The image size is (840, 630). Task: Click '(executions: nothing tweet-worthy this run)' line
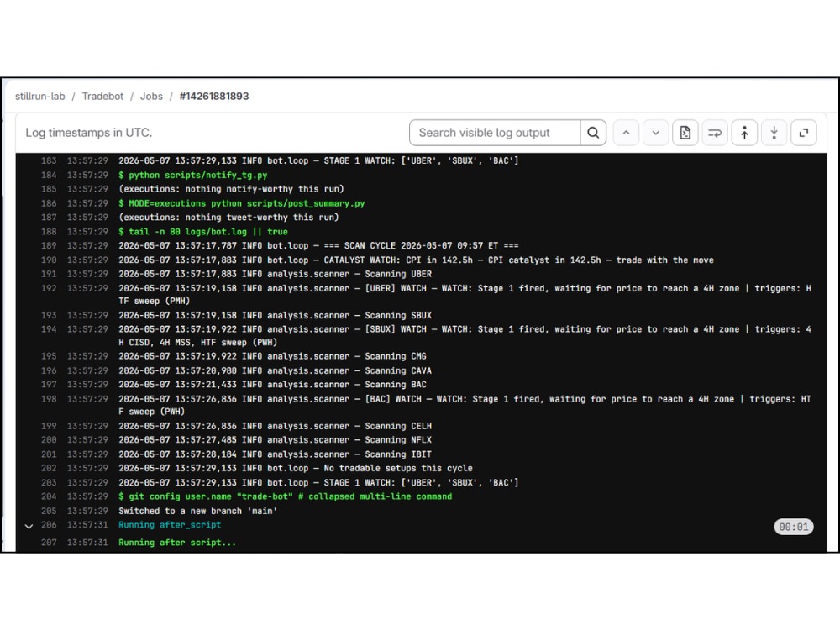(228, 218)
